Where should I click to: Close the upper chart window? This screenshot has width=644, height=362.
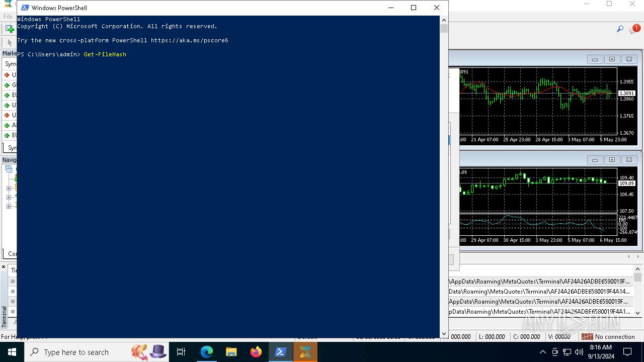coord(629,59)
